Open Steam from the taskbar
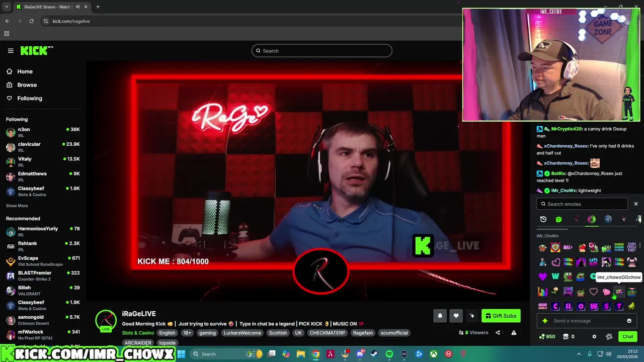The image size is (644, 362). [374, 354]
